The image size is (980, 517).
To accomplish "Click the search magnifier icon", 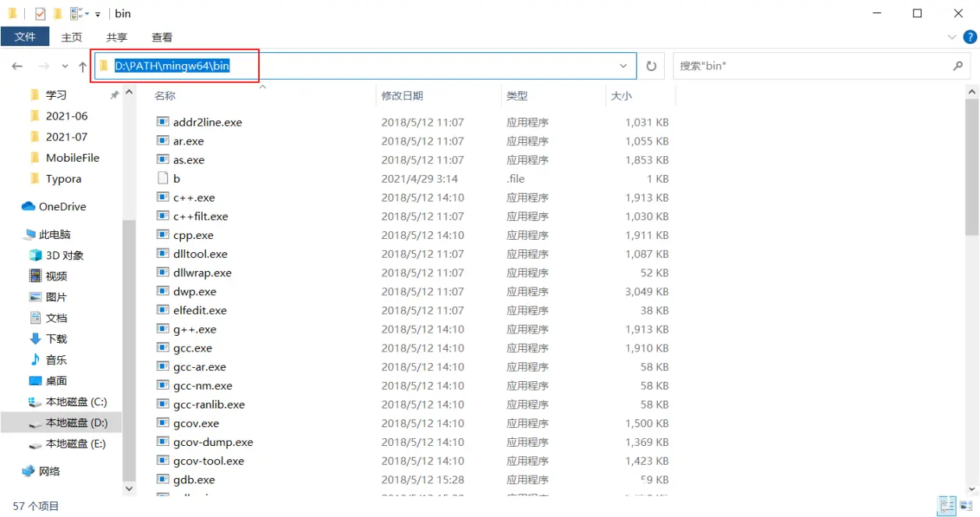I will click(x=958, y=66).
